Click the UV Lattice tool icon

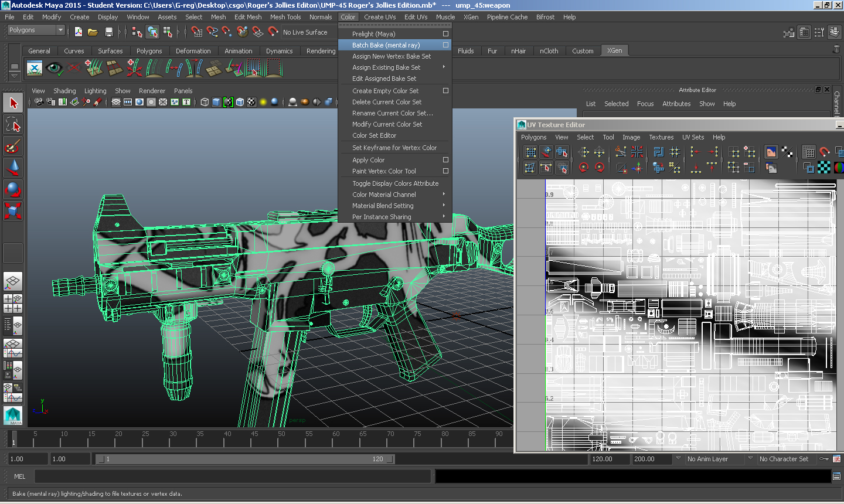[x=530, y=152]
